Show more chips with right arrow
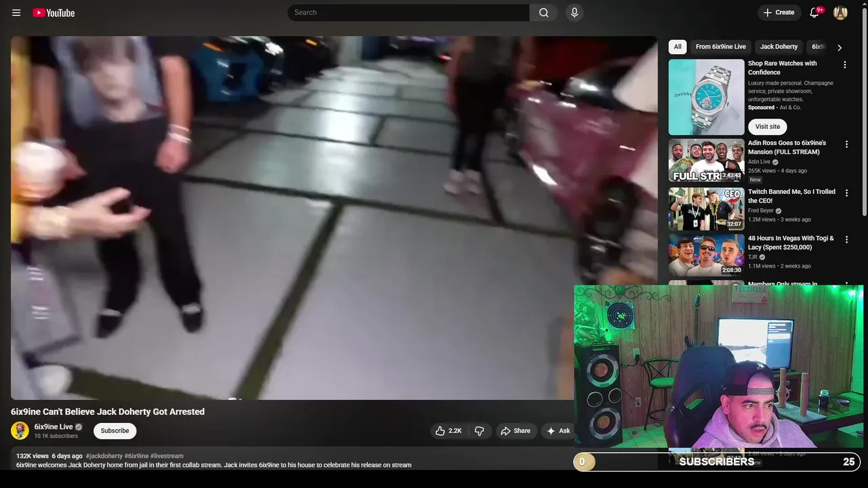Screen dimensions: 868x488 pos(840,47)
